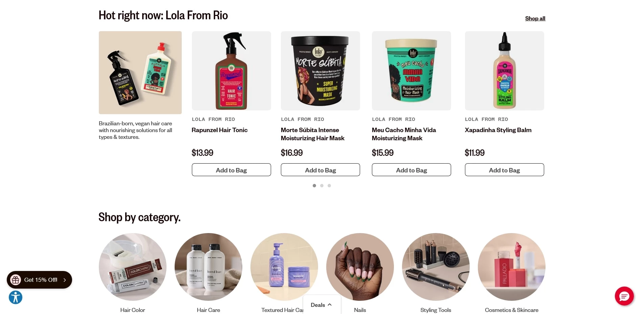Viewport: 644px width, 314px height.
Task: Choose the Hair Care category image
Action: (208, 267)
